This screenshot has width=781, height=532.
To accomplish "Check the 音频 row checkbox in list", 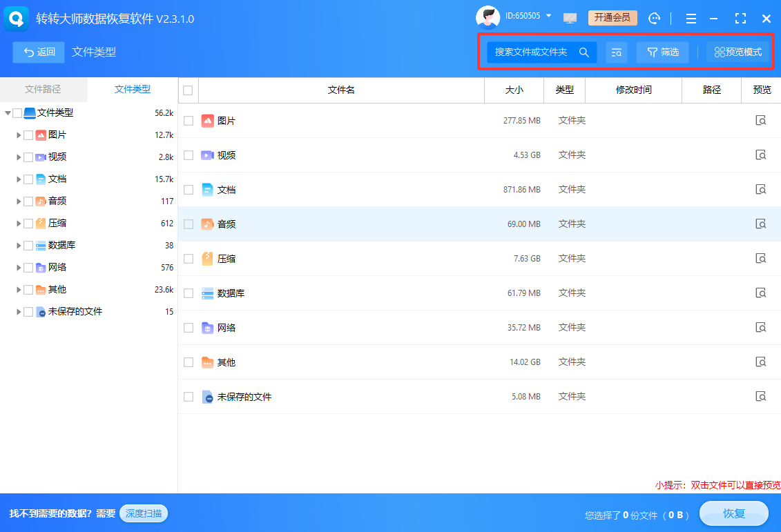I will tap(189, 224).
